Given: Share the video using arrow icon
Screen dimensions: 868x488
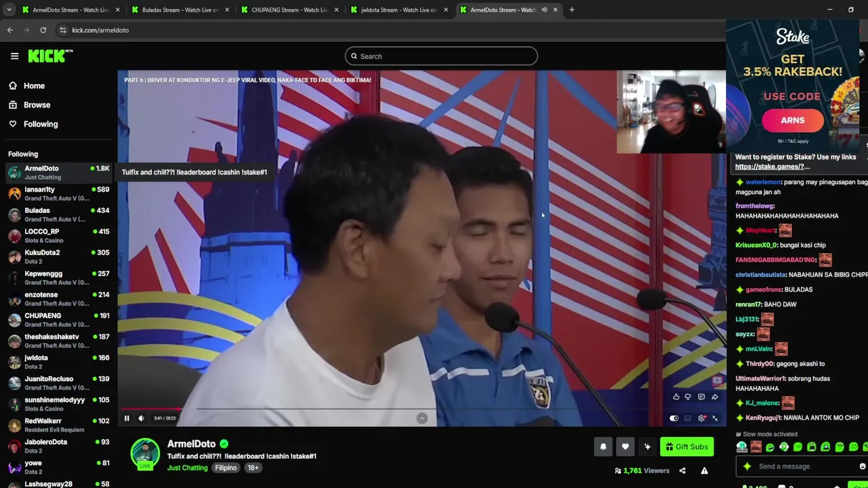Looking at the screenshot, I should pyautogui.click(x=714, y=397).
